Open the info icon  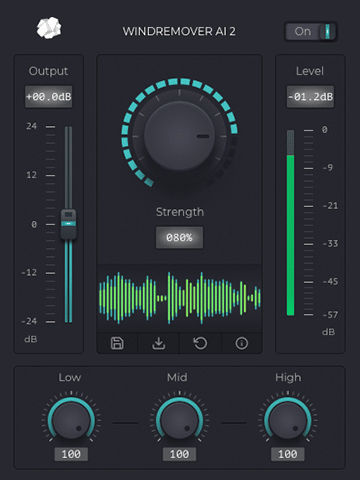(242, 343)
